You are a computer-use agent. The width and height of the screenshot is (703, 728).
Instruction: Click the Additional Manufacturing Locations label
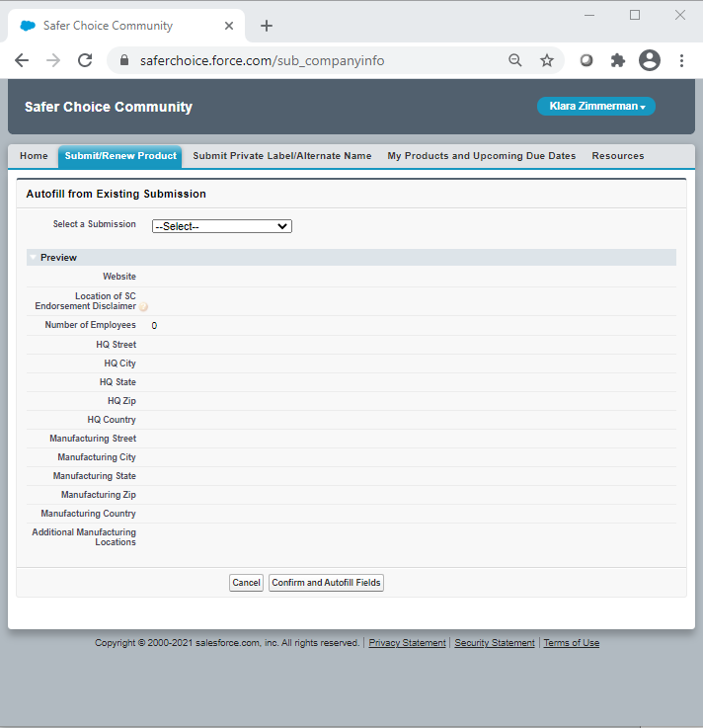(x=84, y=537)
